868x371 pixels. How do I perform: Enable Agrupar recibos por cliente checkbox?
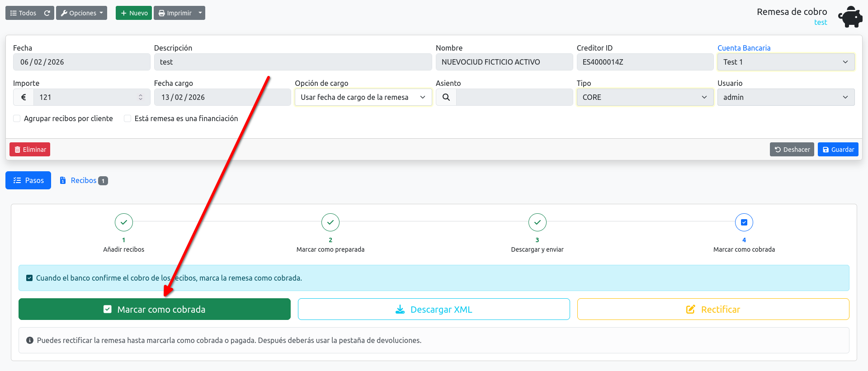tap(17, 118)
